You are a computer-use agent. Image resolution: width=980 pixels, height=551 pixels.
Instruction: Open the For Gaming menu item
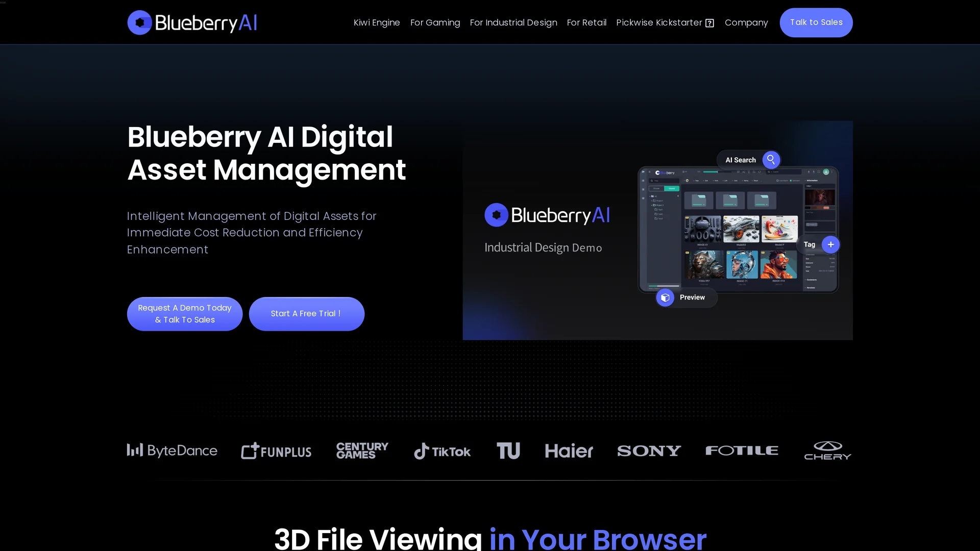click(x=435, y=22)
